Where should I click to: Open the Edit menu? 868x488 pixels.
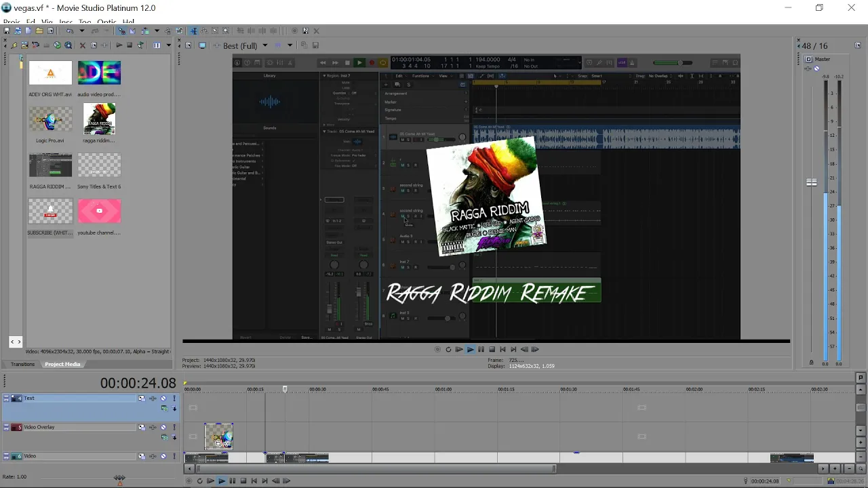pos(31,22)
